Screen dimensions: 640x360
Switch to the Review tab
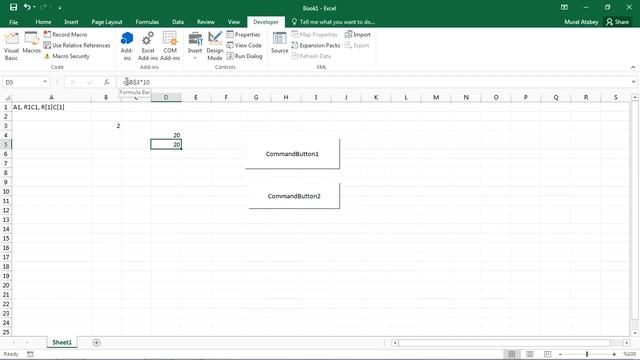206,22
